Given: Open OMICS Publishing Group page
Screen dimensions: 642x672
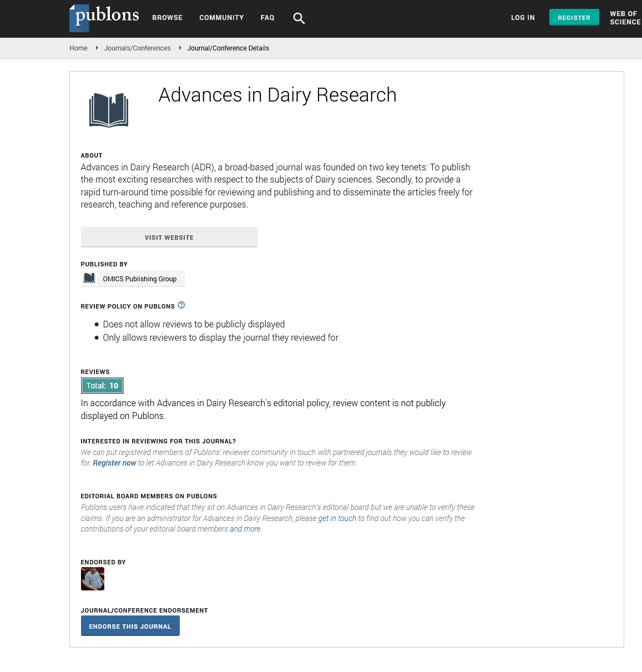Looking at the screenshot, I should 139,279.
